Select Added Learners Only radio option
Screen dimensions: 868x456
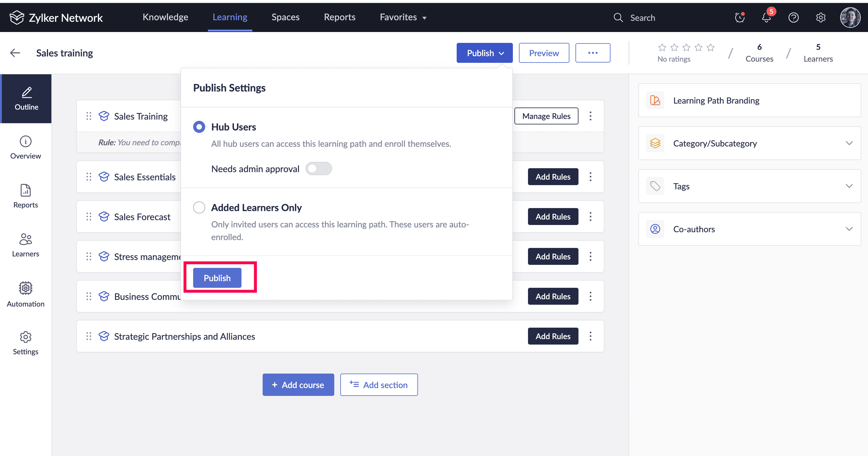(x=199, y=207)
